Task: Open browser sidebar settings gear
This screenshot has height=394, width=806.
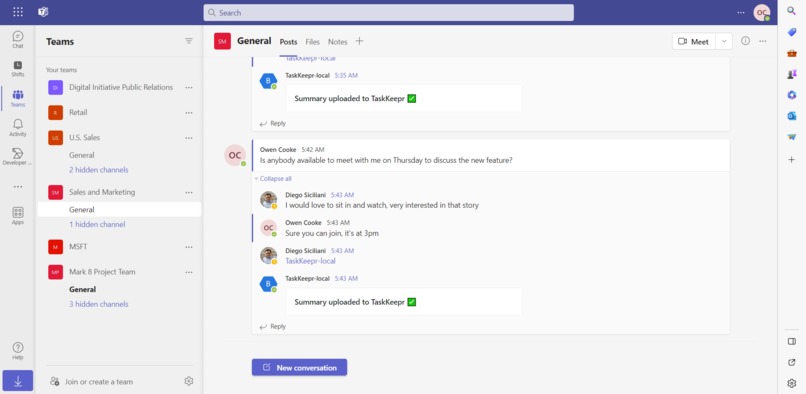Action: pyautogui.click(x=792, y=383)
